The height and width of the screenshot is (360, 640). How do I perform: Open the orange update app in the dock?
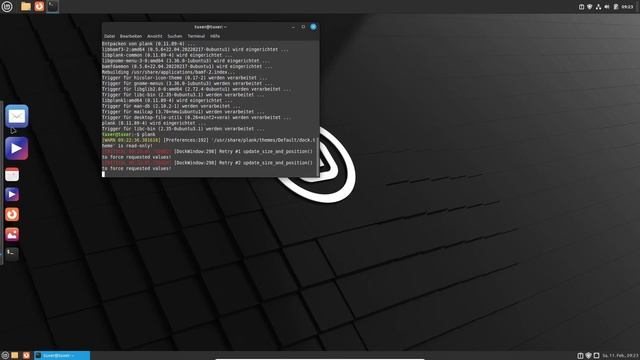click(12, 214)
